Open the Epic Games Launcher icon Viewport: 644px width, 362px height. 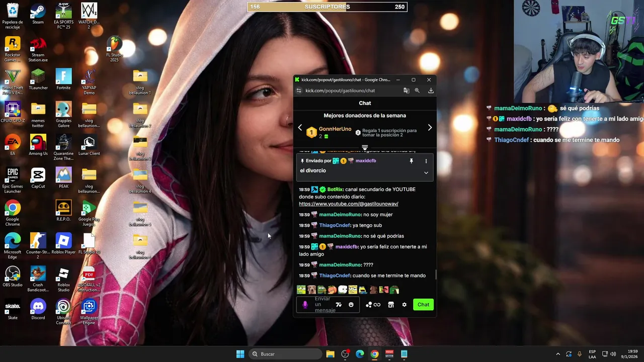point(13,180)
